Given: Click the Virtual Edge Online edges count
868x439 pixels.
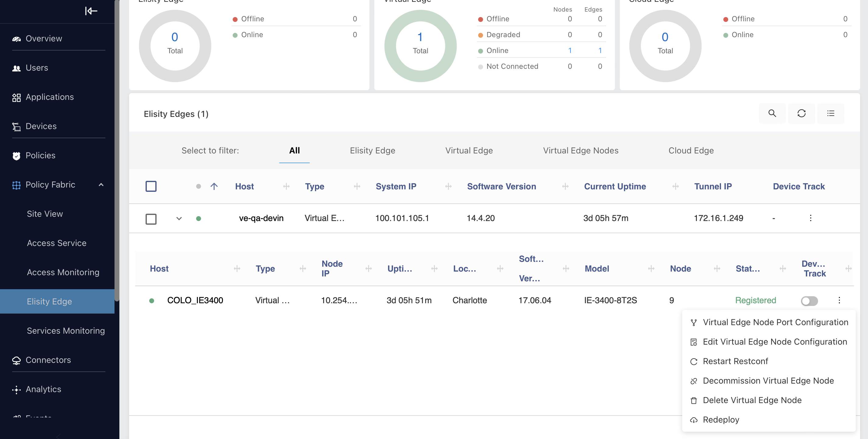Looking at the screenshot, I should [600, 51].
